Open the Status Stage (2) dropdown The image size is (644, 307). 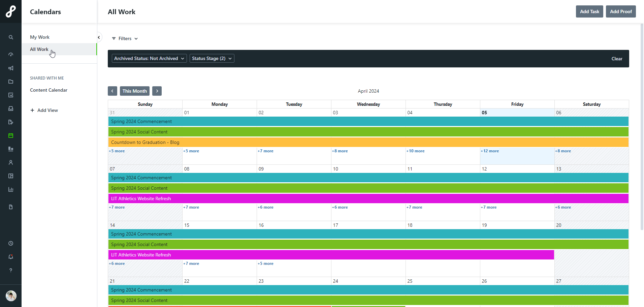coord(212,58)
